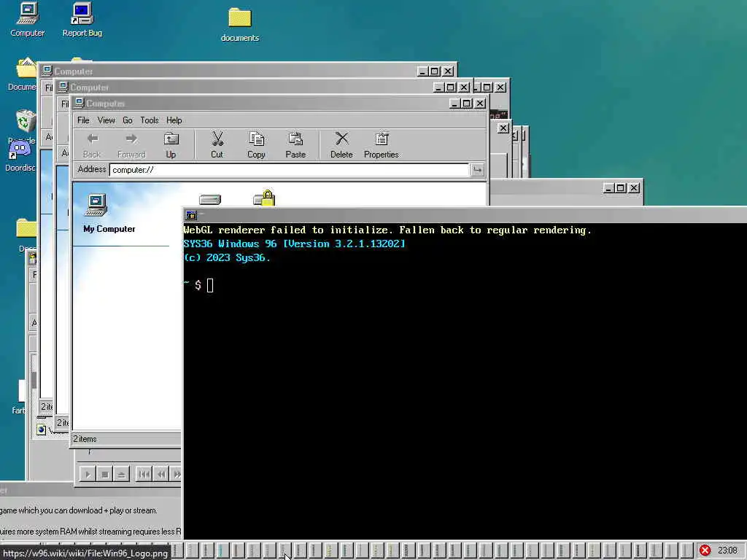
Task: Click 'Fallen back to regular rendering' text
Action: [x=495, y=230]
